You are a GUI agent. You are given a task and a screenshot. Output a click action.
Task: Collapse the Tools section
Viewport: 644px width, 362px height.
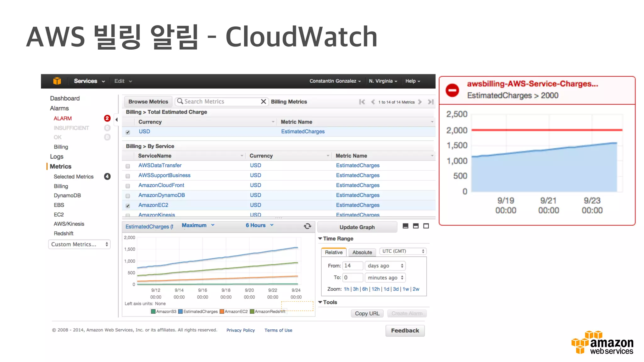click(328, 302)
